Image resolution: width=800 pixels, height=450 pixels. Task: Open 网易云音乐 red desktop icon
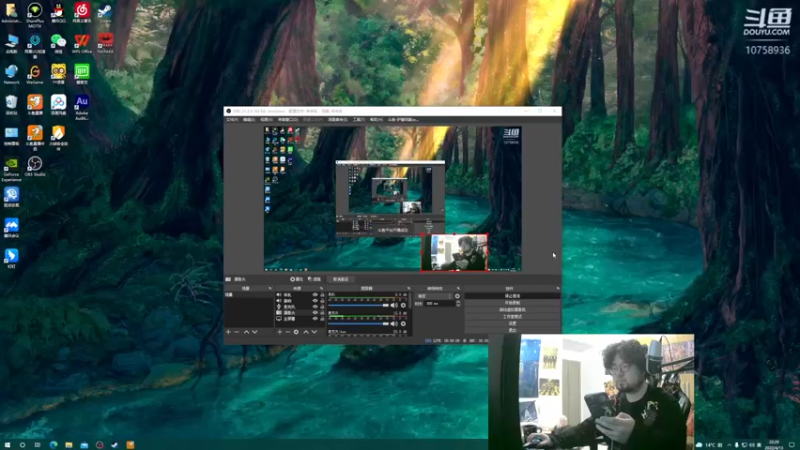[x=82, y=13]
